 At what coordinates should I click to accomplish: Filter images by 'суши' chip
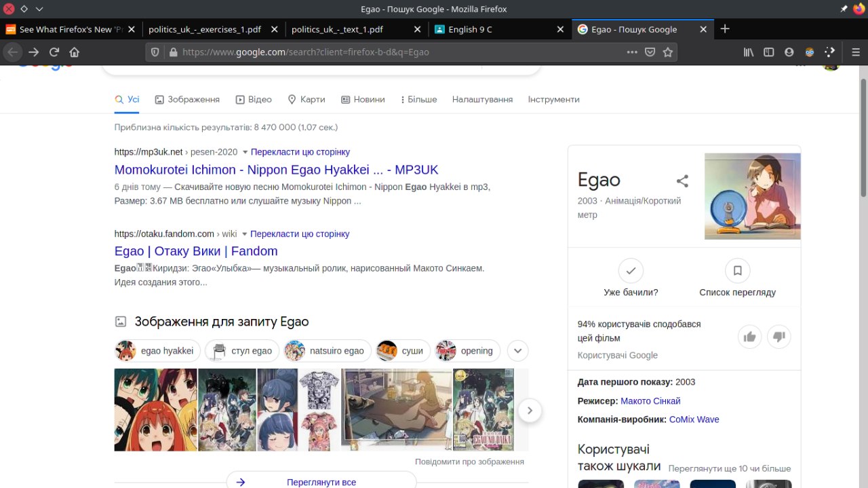point(403,351)
